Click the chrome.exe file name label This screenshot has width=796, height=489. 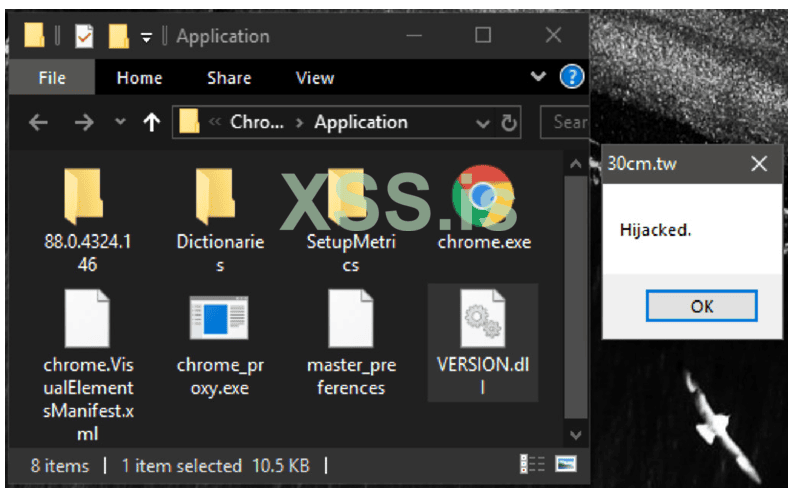point(484,242)
